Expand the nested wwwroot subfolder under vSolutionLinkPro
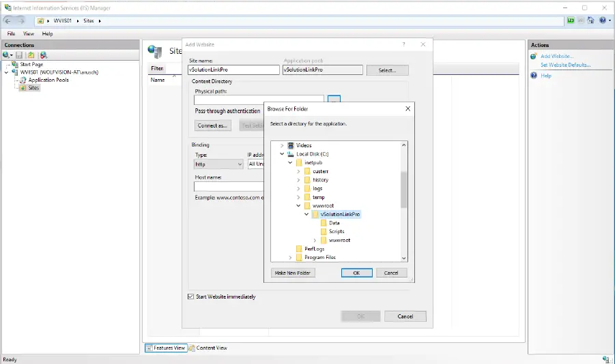This screenshot has height=364, width=615. click(315, 240)
